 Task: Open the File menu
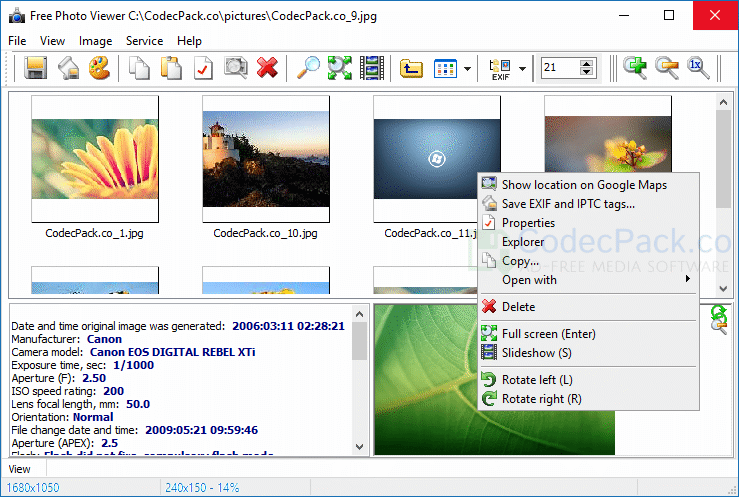point(17,41)
